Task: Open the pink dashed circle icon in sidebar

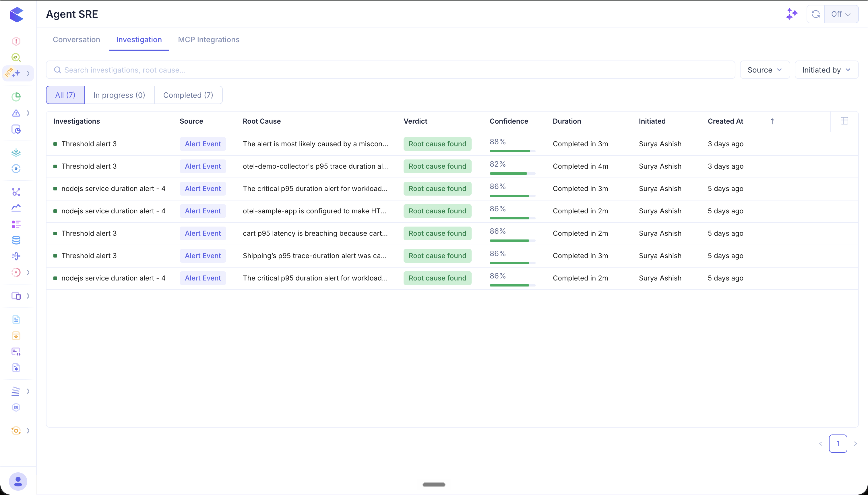Action: 16,272
